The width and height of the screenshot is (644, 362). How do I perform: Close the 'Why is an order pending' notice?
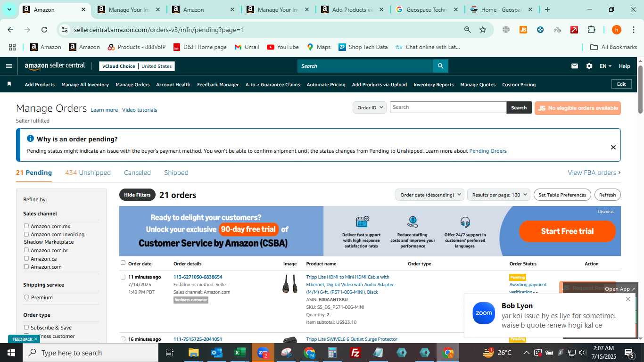[x=613, y=147]
